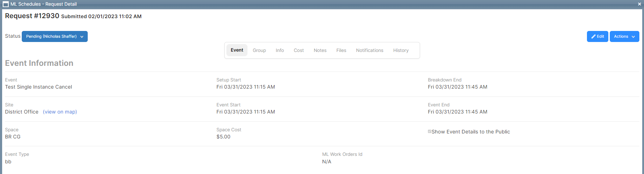
Task: Click the bb event type value
Action: click(8, 162)
